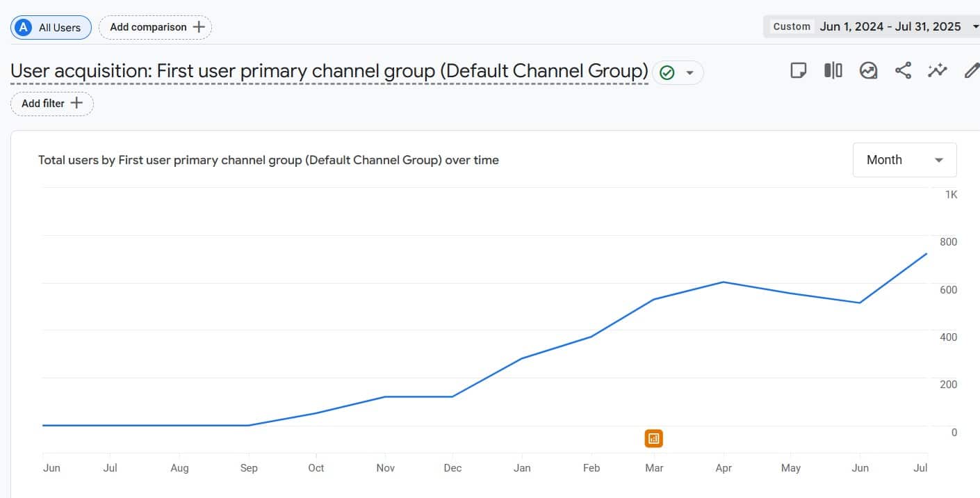Click Add filter button
This screenshot has width=980, height=498.
tap(52, 103)
